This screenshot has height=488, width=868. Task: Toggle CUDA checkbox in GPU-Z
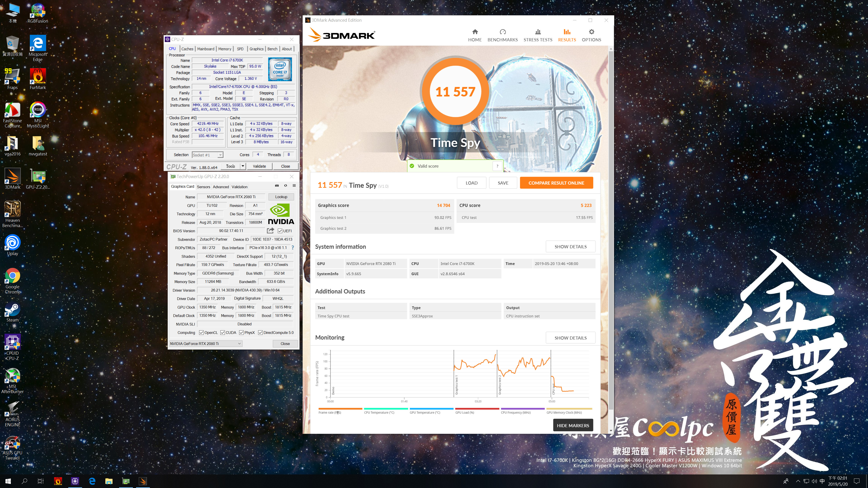223,333
